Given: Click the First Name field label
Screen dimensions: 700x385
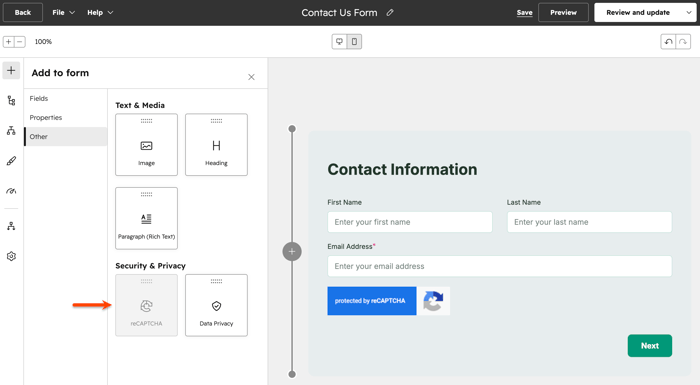Looking at the screenshot, I should [345, 202].
